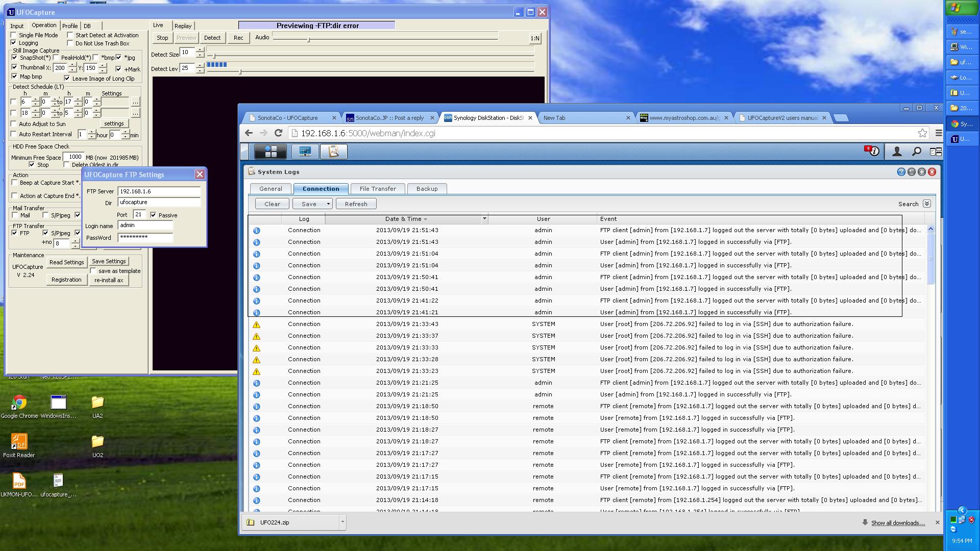The height and width of the screenshot is (551, 980).
Task: Click the Save Settings button
Action: coord(109,261)
